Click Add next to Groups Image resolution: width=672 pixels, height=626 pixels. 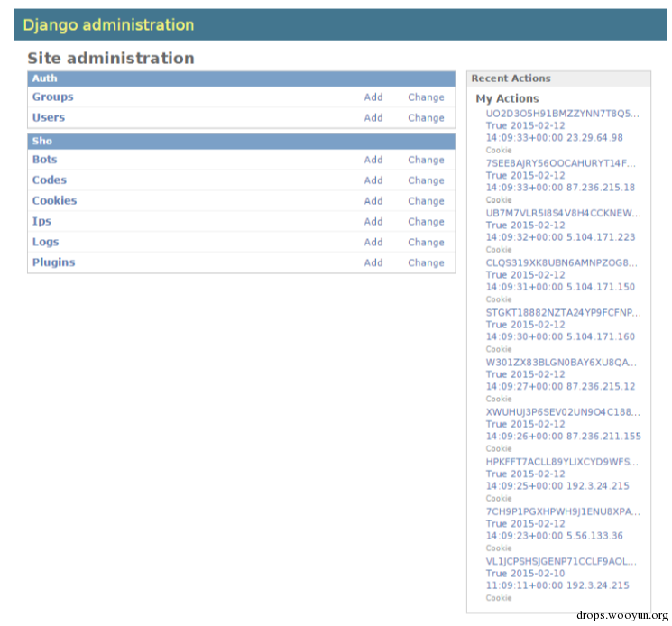(373, 97)
